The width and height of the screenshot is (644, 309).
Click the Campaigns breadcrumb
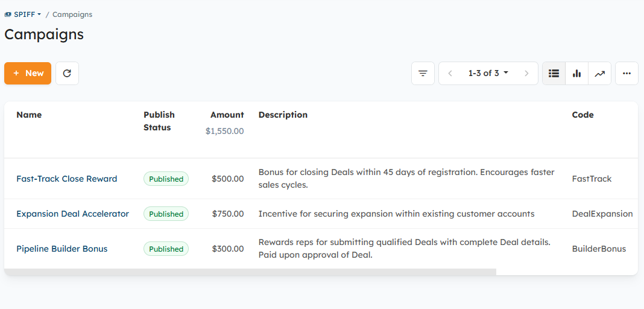coord(72,14)
